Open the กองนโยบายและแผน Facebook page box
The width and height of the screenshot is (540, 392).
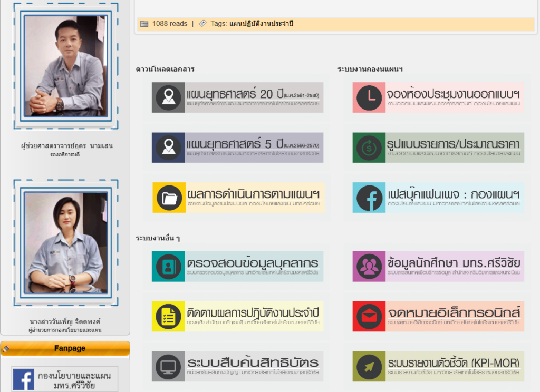coord(65,380)
